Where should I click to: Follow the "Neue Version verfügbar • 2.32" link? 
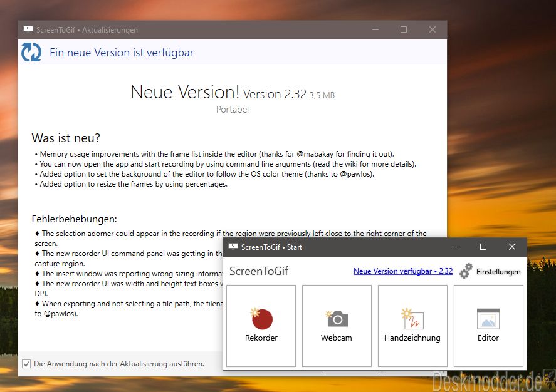coord(403,271)
